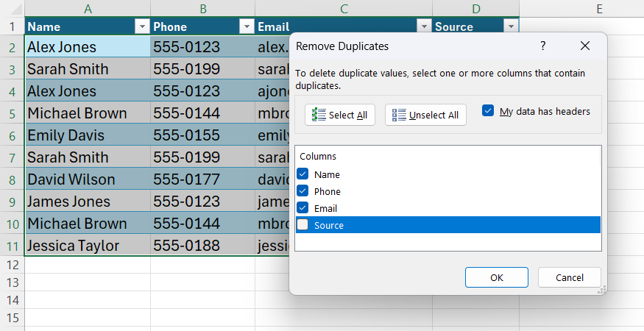Screen dimensions: 644x331
Task: Click phone 555-0188 cell
Action: pos(202,246)
